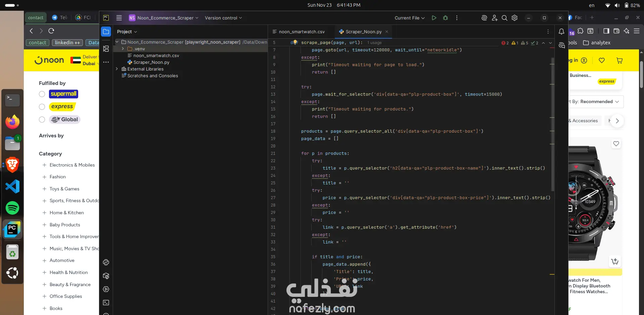
Task: Go back in the browser window
Action: coord(31,31)
